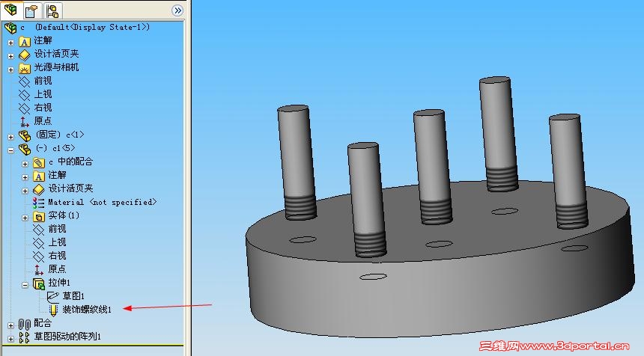This screenshot has height=356, width=644.
Task: Switch to the FeatureManager design tree tab
Action: point(10,10)
